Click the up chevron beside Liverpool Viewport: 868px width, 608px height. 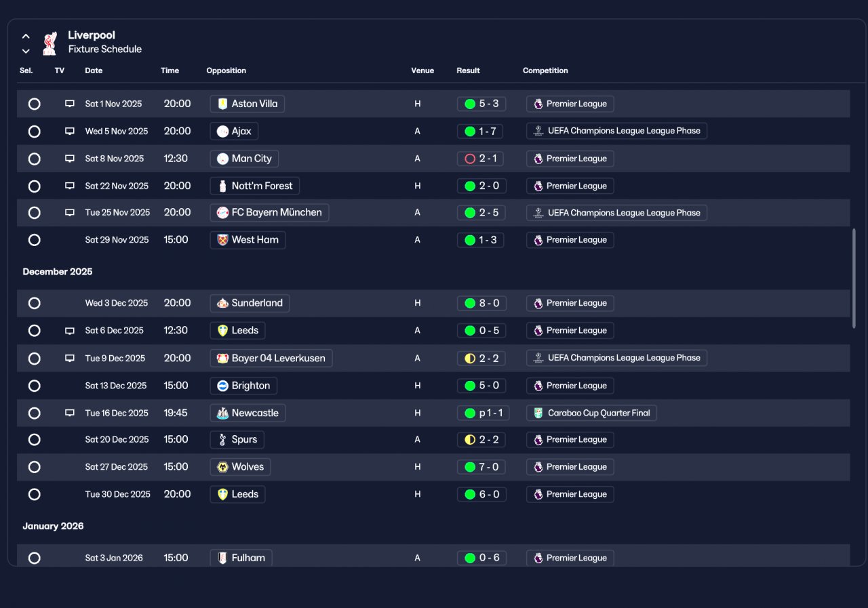26,36
